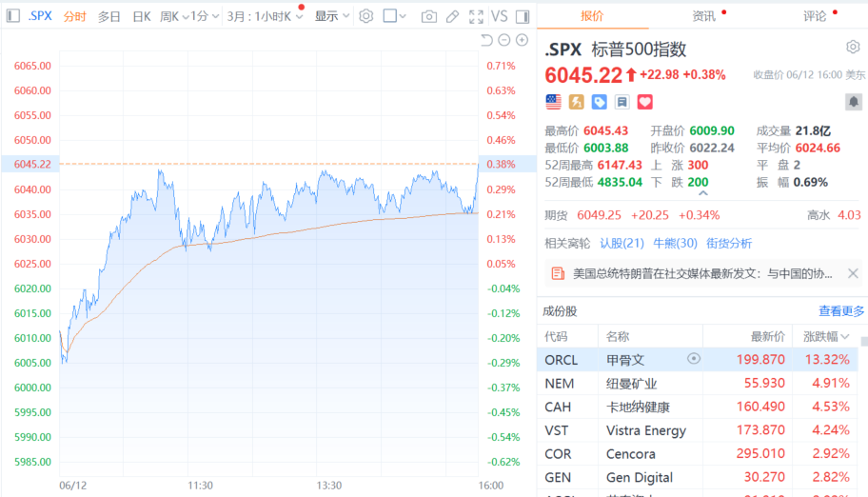The height and width of the screenshot is (497, 868).
Task: Click the 查看更多 link
Action: [x=841, y=310]
